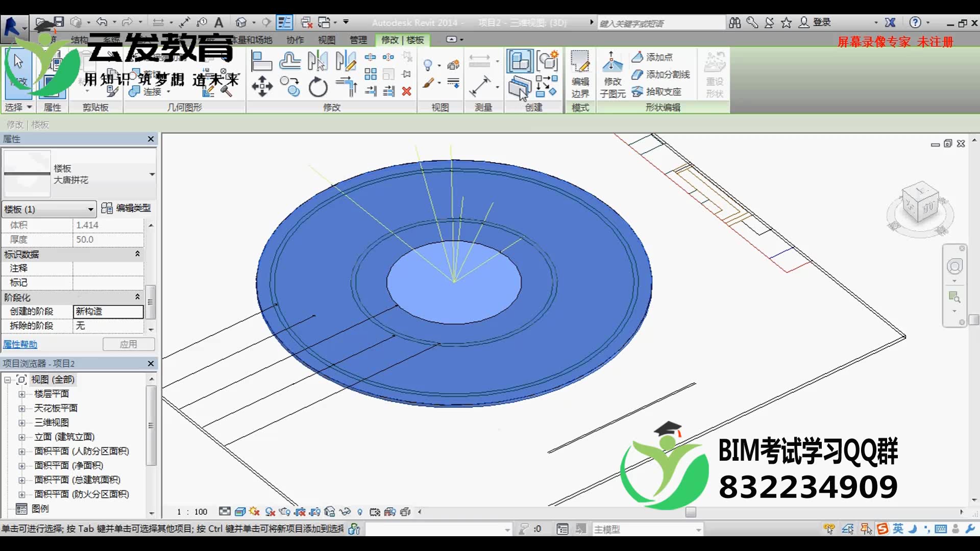Click the 应用 (Apply) button in Properties
Image resolution: width=980 pixels, height=551 pixels.
tap(129, 344)
